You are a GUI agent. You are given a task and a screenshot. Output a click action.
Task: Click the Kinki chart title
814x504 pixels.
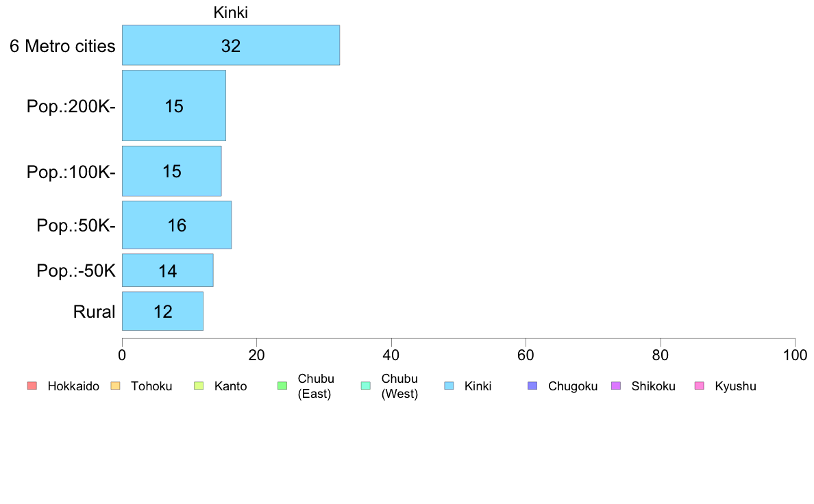click(x=230, y=12)
